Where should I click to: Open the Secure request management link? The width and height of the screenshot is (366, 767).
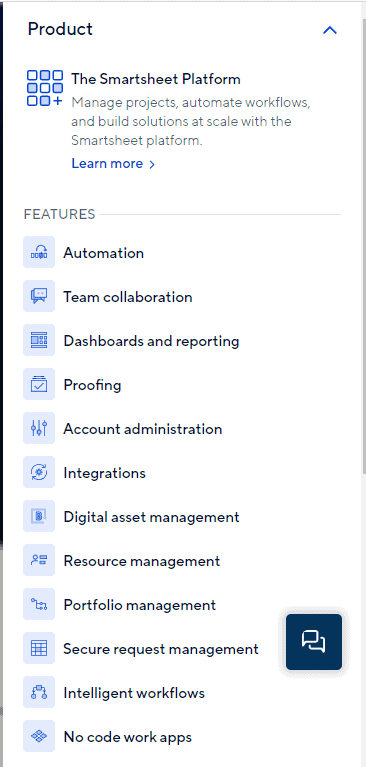coord(161,649)
